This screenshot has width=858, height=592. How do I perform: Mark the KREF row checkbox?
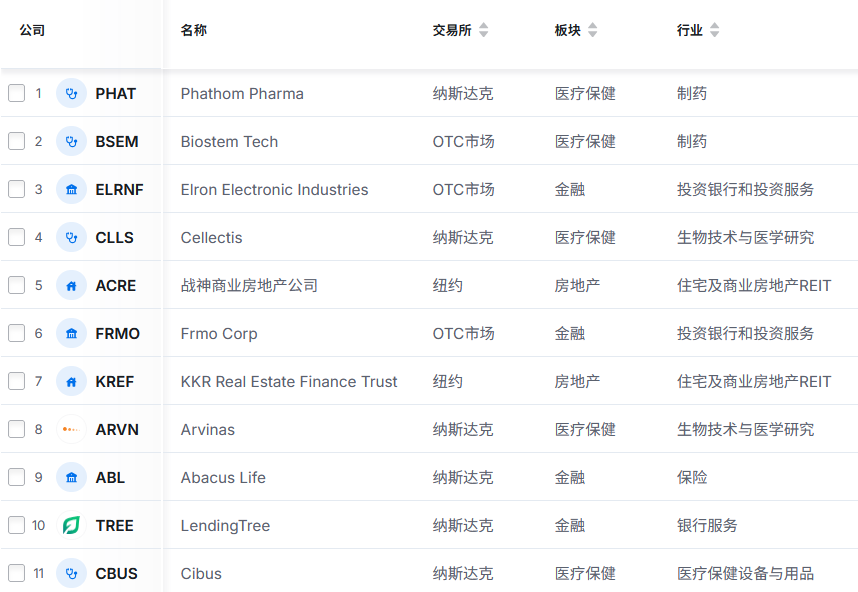coord(16,381)
